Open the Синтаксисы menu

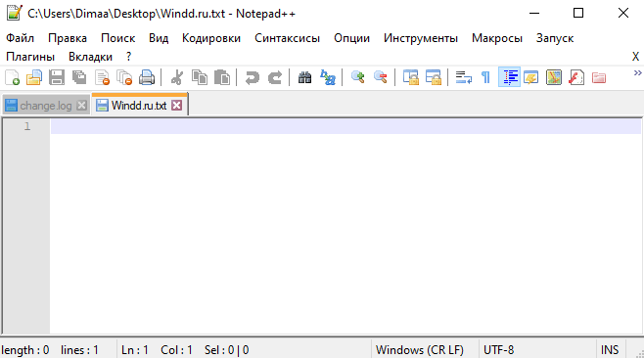click(x=287, y=38)
